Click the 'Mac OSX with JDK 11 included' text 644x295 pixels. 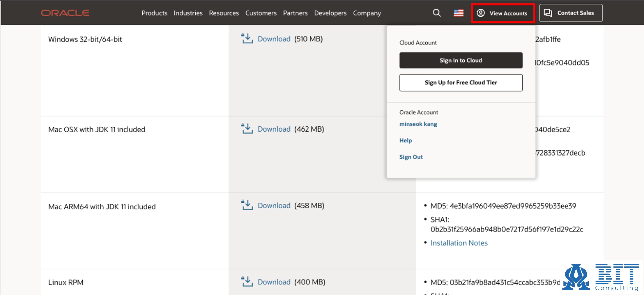coord(96,129)
